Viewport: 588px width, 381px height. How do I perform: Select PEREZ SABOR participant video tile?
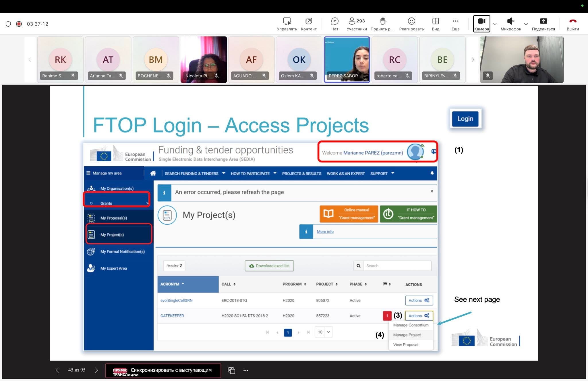tap(347, 60)
